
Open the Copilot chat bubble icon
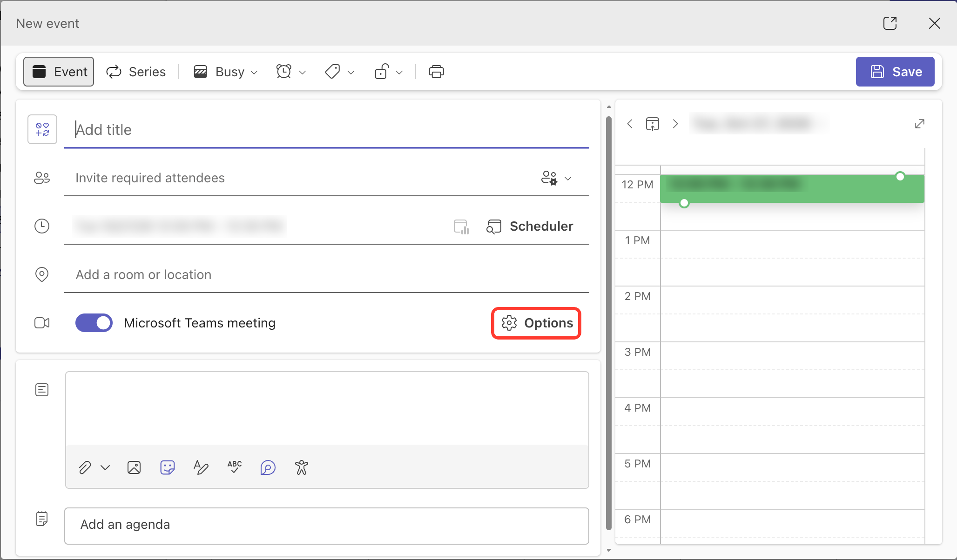pos(268,467)
